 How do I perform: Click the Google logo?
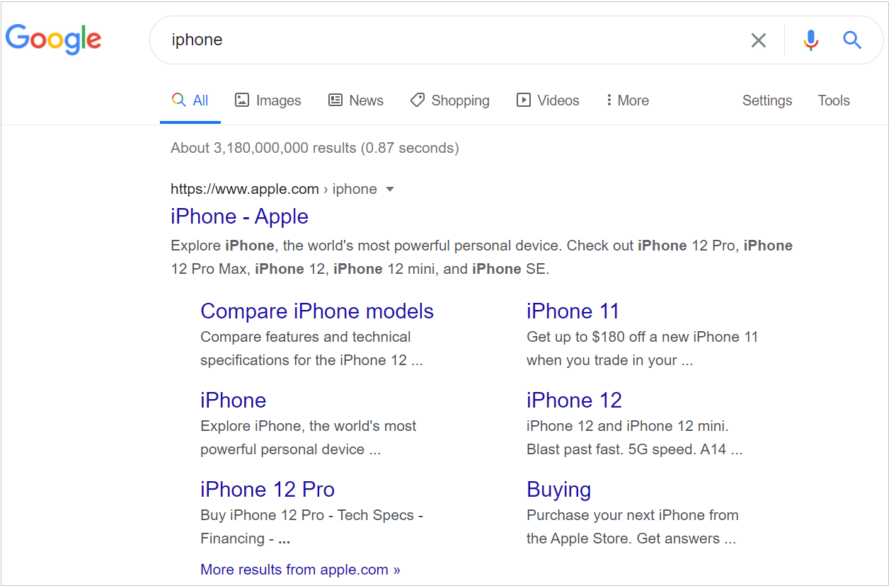click(54, 40)
